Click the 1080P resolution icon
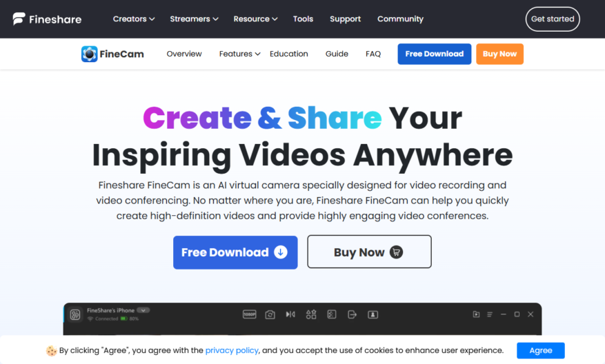The image size is (605, 364). 249,314
